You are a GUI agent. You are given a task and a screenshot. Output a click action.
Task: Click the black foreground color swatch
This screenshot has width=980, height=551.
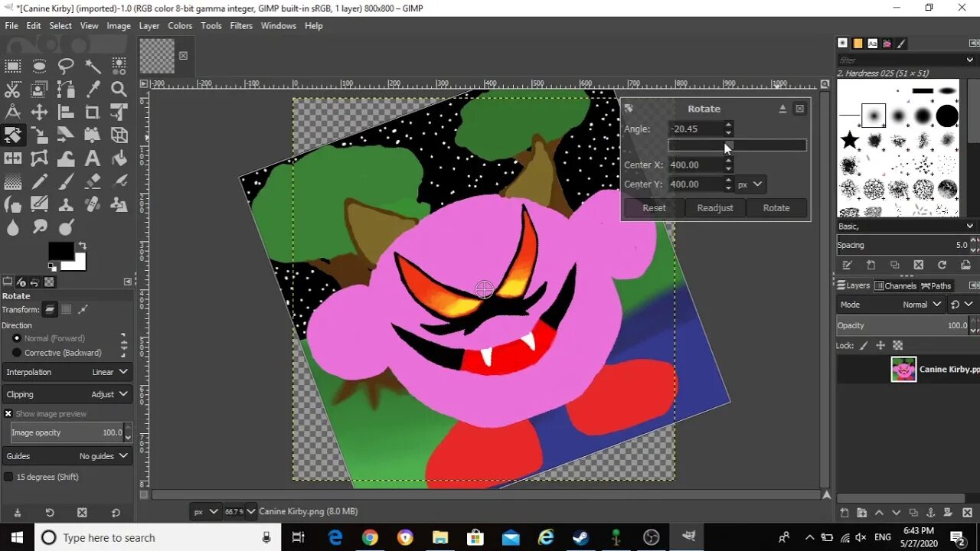pos(60,251)
